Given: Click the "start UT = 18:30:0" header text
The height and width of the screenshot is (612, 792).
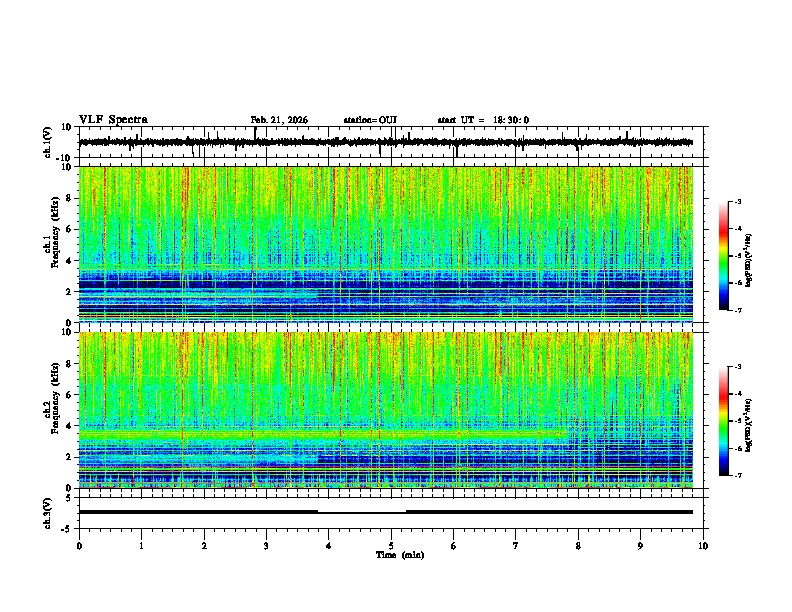Looking at the screenshot, I should (x=483, y=120).
